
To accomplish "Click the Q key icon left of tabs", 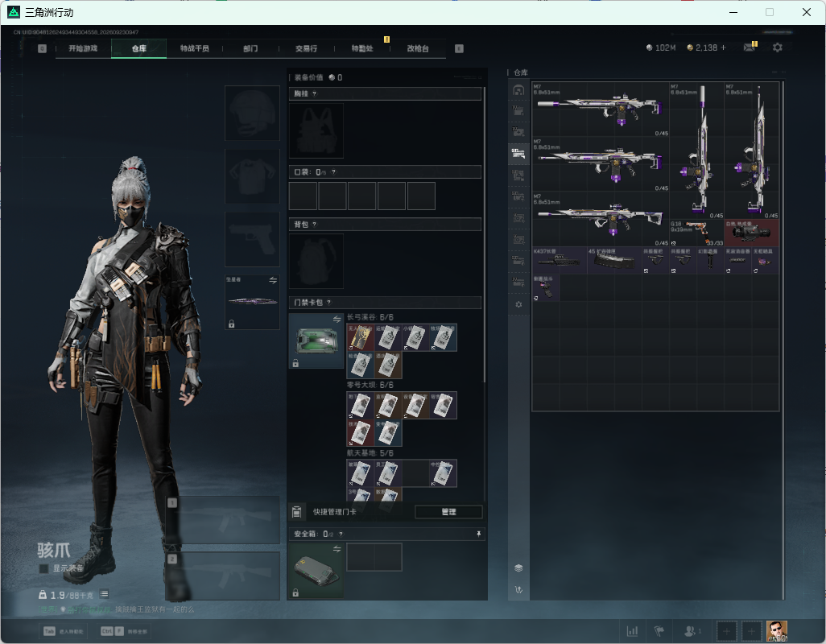I will 42,48.
